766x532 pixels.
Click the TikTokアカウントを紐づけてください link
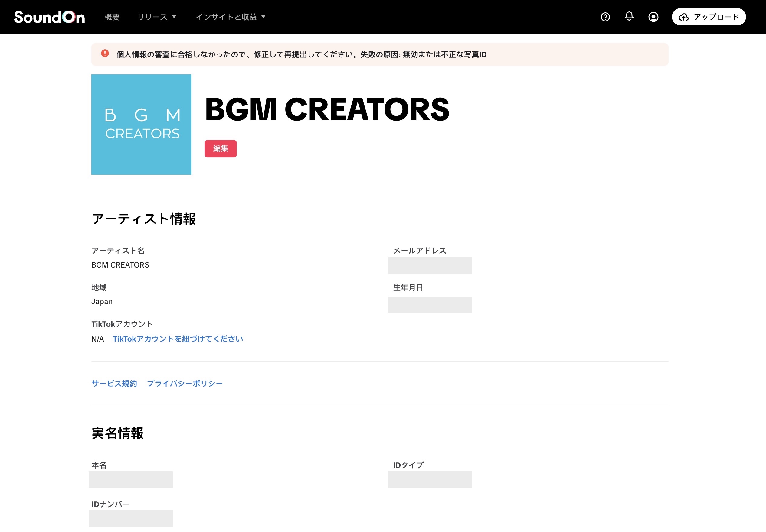(x=178, y=339)
